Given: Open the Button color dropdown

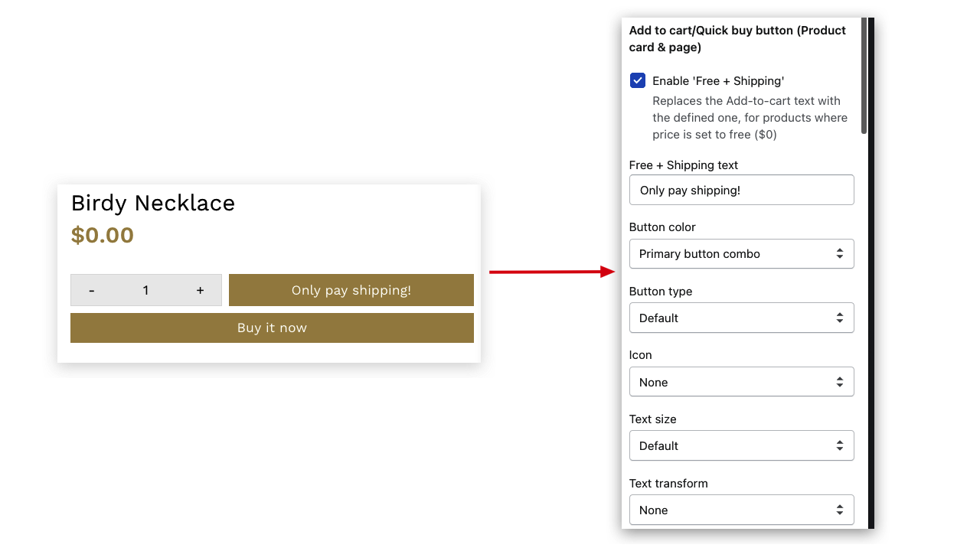Looking at the screenshot, I should click(741, 254).
